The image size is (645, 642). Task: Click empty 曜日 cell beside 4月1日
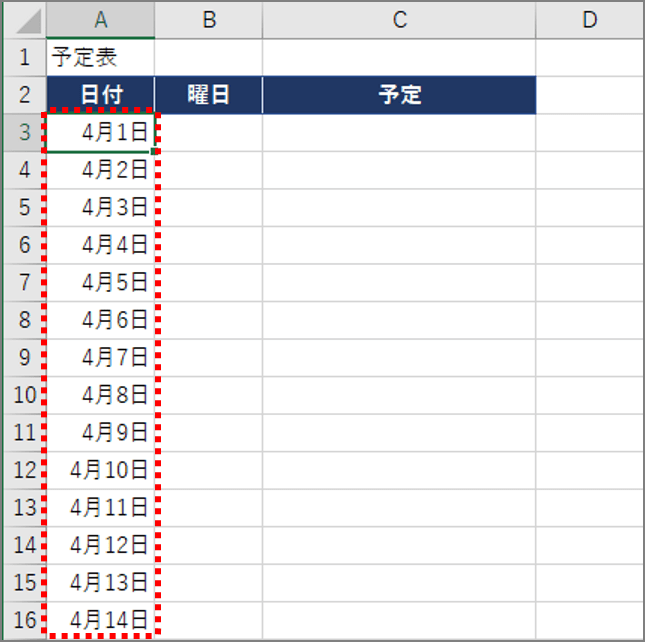click(209, 132)
